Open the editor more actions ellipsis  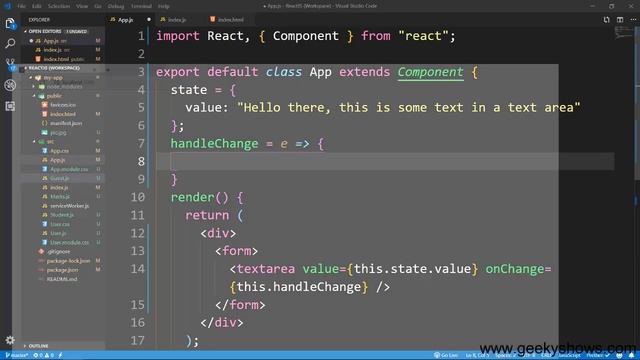pyautogui.click(x=633, y=20)
